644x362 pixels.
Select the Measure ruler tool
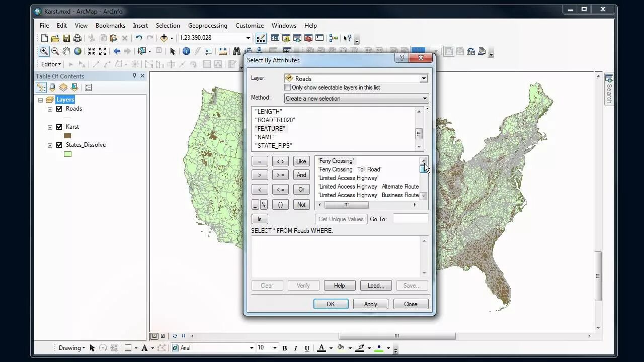(x=222, y=51)
